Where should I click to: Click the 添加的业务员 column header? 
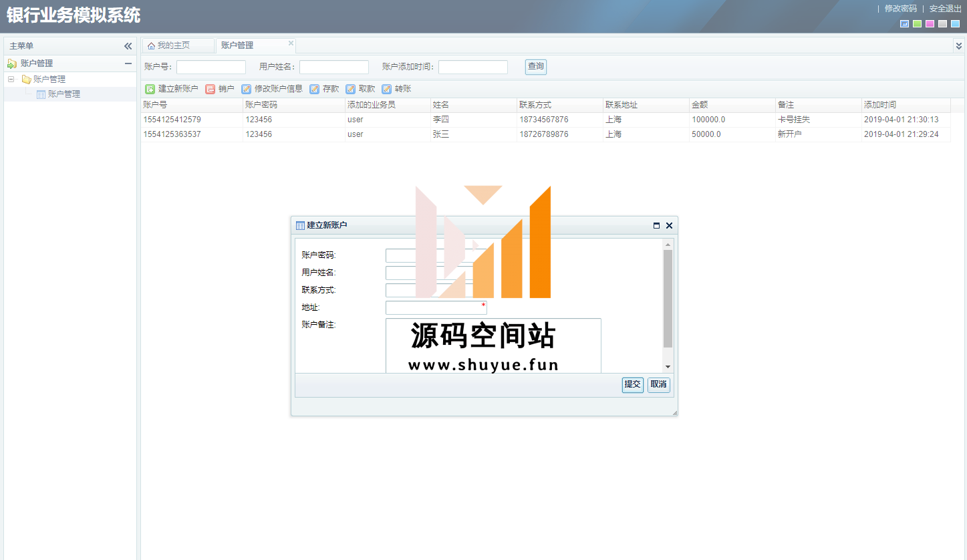coord(388,105)
